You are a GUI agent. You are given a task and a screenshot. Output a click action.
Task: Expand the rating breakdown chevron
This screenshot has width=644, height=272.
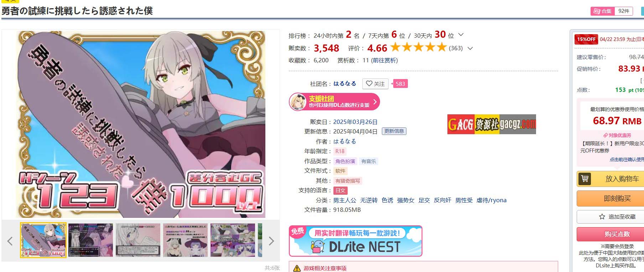click(470, 48)
